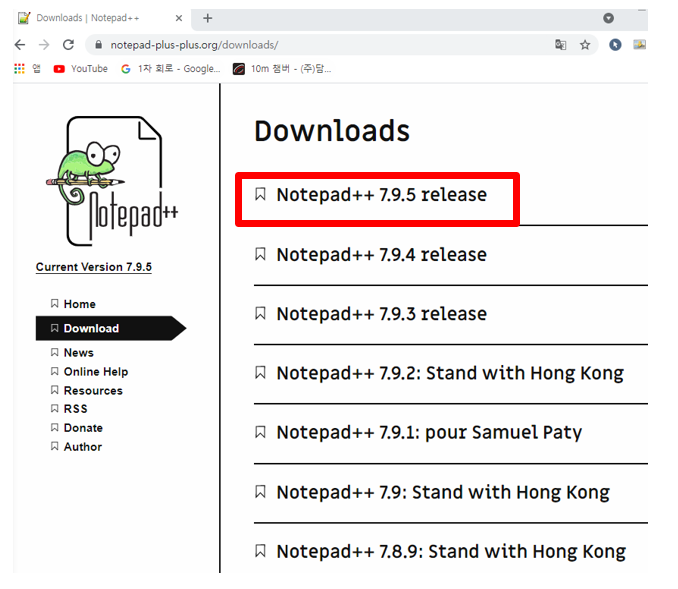Click the bookmark icon beside 7.8.9 entry
This screenshot has height=589, width=678.
(x=260, y=551)
